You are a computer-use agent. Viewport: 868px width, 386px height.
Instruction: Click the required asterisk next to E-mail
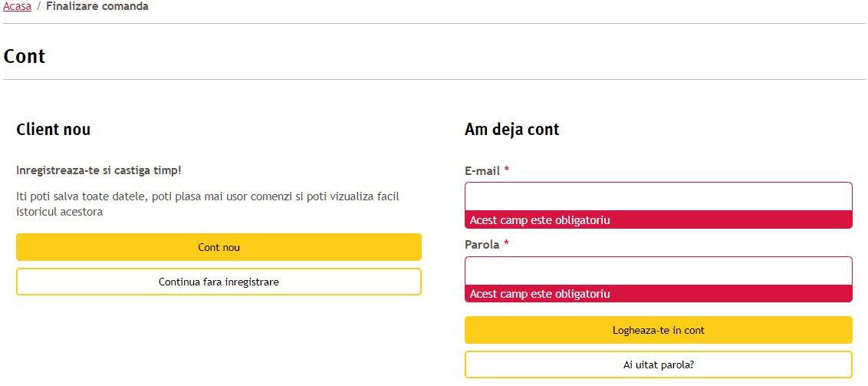507,170
